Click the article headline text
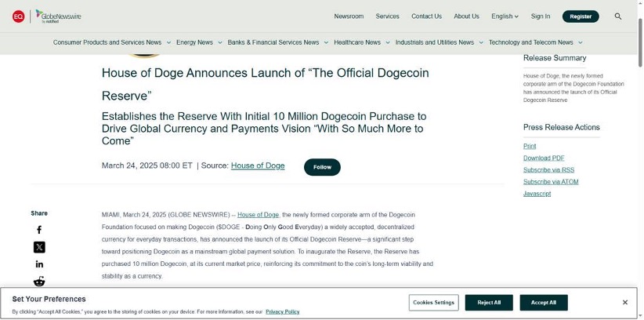Image resolution: width=644 pixels, height=320 pixels. coord(266,85)
